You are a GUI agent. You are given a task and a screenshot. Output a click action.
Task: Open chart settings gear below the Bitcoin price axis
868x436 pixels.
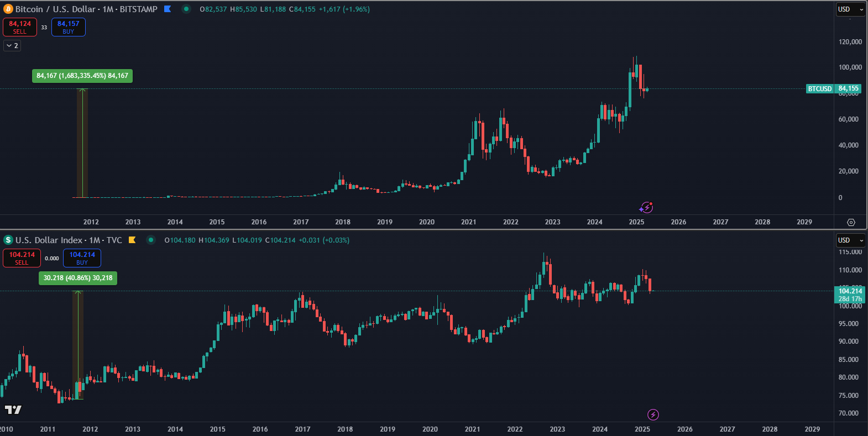point(851,222)
